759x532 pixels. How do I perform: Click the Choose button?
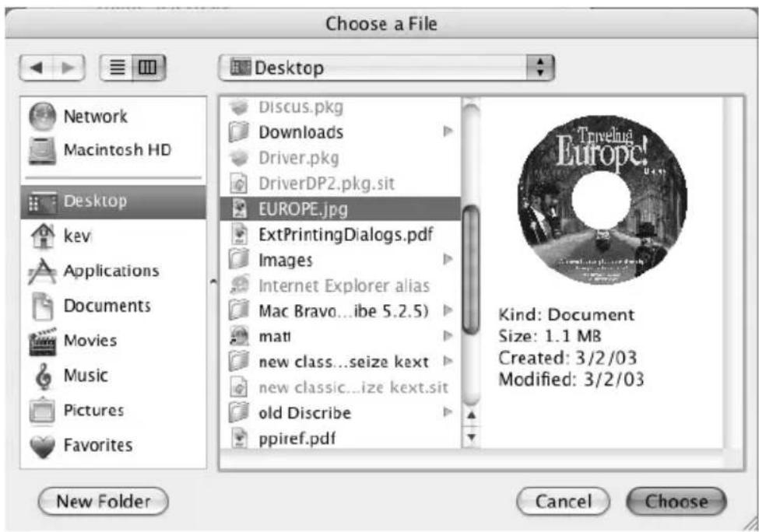pyautogui.click(x=676, y=502)
